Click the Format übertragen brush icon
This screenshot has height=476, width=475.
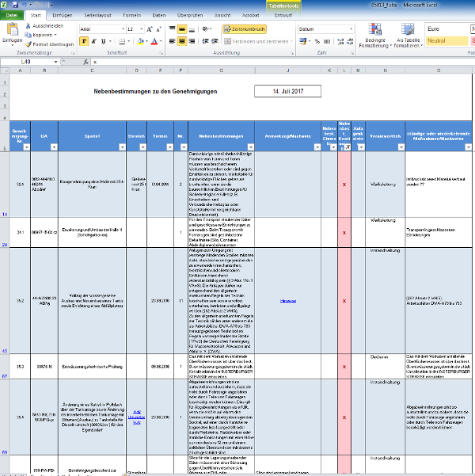click(x=28, y=44)
